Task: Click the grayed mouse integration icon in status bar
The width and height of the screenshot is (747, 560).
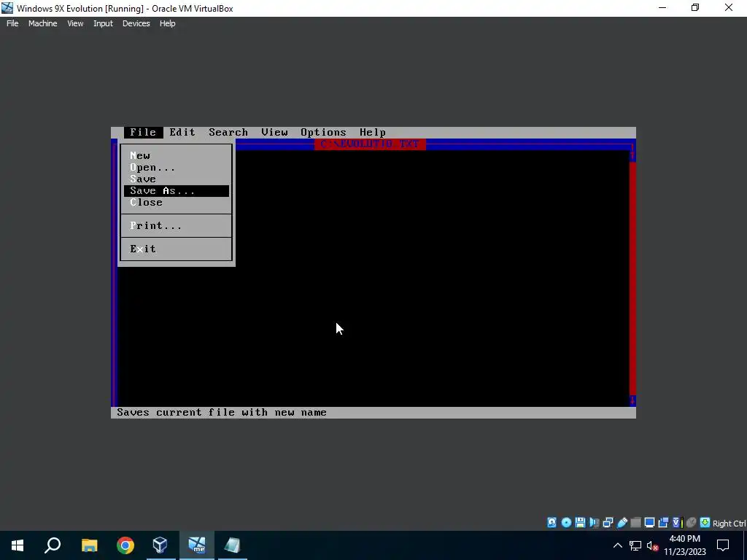Action: tap(692, 522)
